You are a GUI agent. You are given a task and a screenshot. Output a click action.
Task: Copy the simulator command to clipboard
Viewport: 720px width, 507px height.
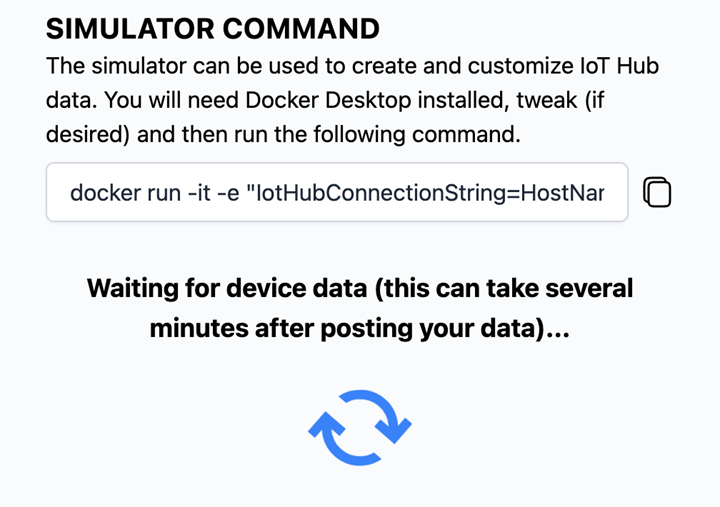[x=657, y=192]
